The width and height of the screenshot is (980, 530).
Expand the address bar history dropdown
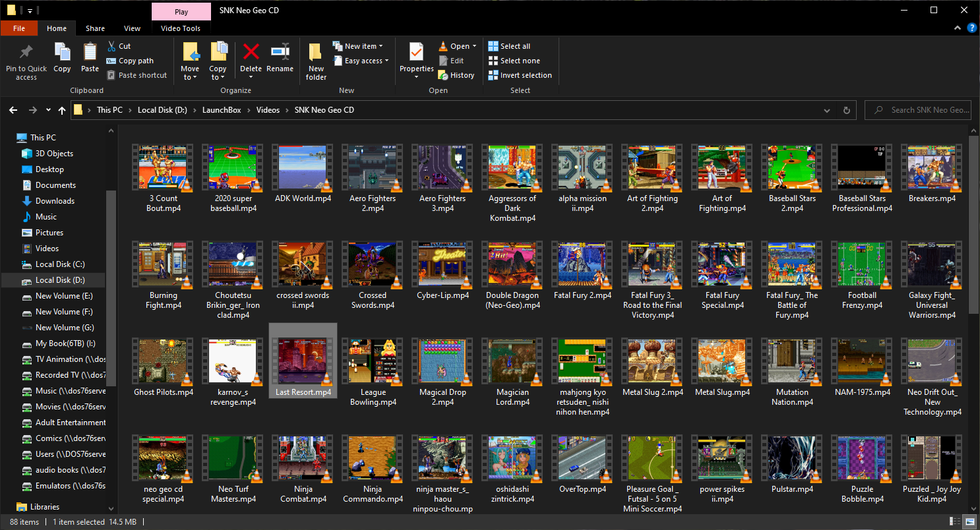(828, 110)
